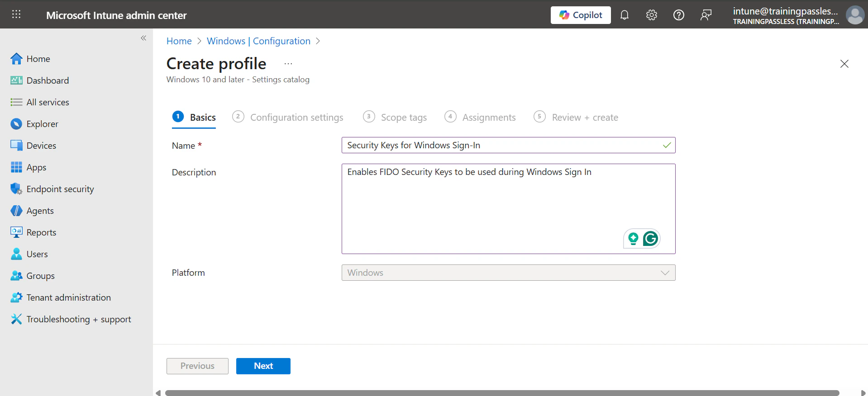Open the Reports menu label

pos(42,232)
